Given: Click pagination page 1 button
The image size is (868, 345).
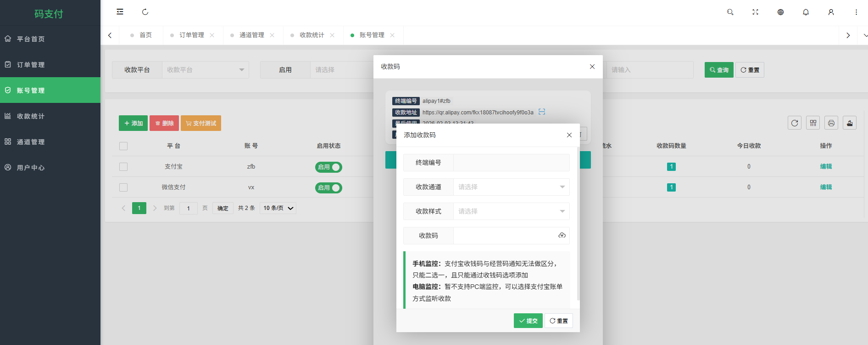Looking at the screenshot, I should click(139, 208).
